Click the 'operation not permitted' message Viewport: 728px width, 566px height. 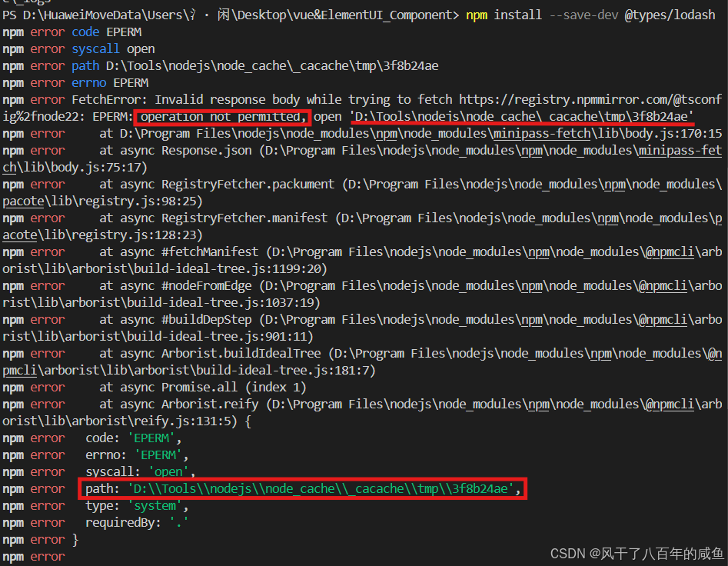(x=221, y=117)
